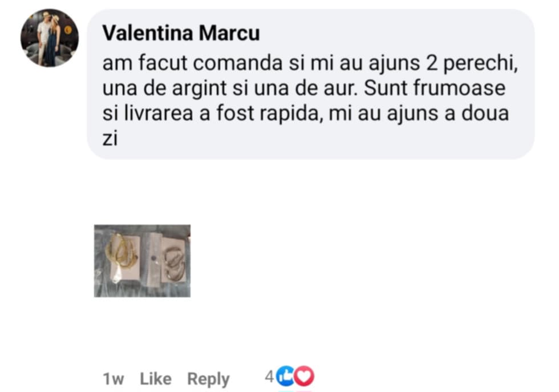
Task: Open the attached earrings photo
Action: click(142, 261)
